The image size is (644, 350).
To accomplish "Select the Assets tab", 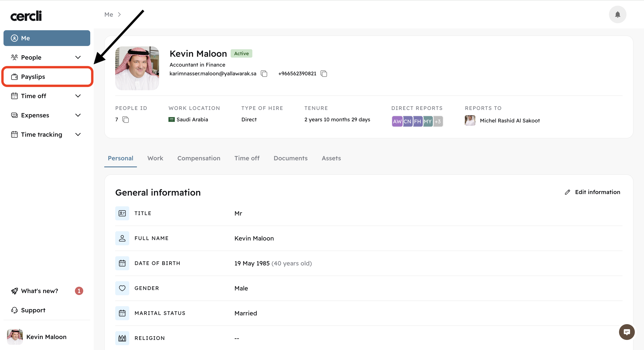I will [331, 158].
